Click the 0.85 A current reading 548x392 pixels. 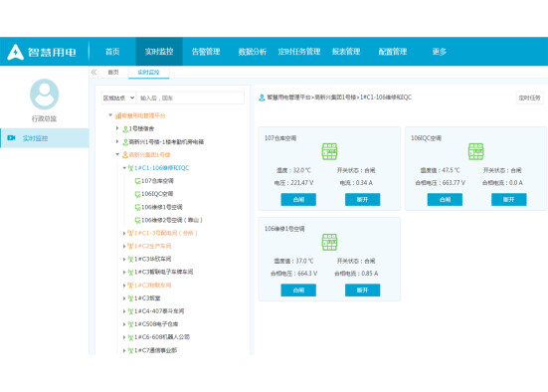click(369, 274)
